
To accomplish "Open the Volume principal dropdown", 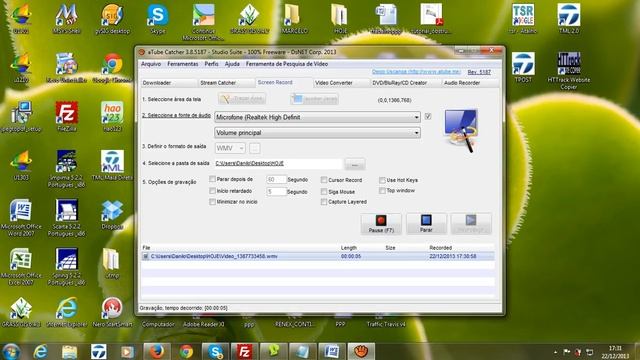I will coord(317,133).
